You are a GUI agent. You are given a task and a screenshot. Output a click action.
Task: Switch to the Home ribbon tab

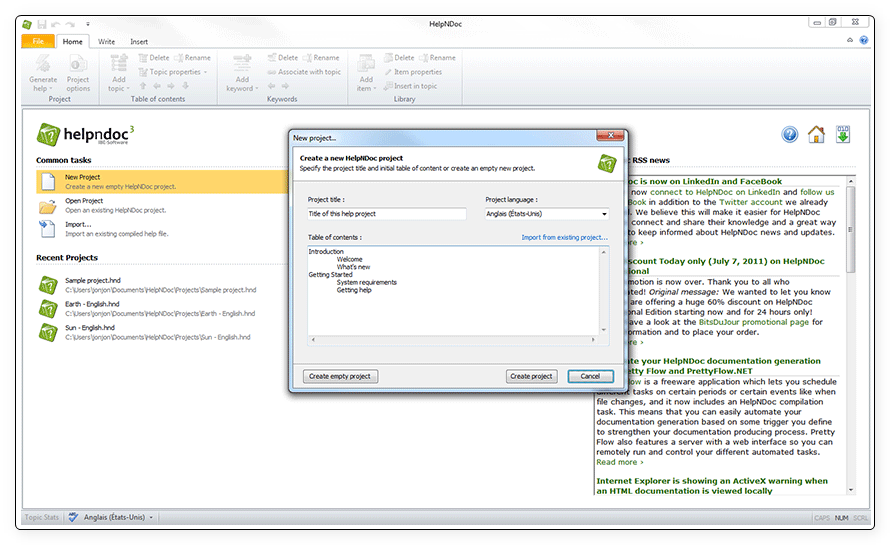[73, 41]
